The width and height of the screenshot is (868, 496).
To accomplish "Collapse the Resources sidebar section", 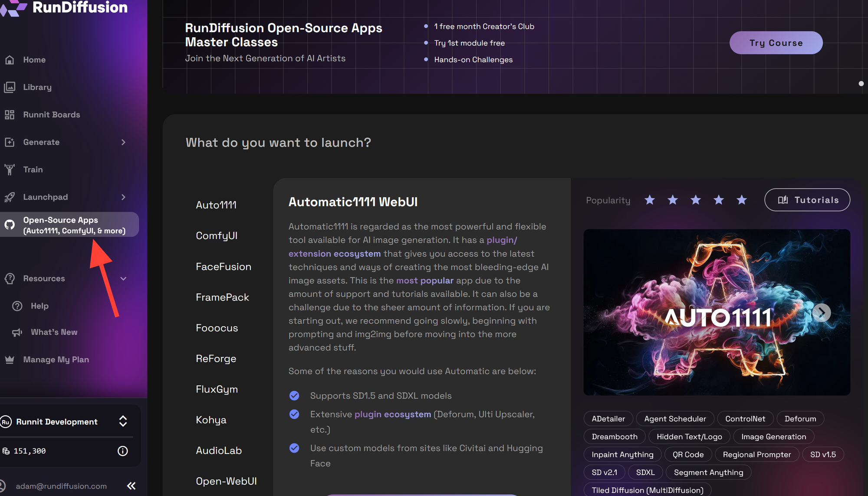I will point(123,278).
